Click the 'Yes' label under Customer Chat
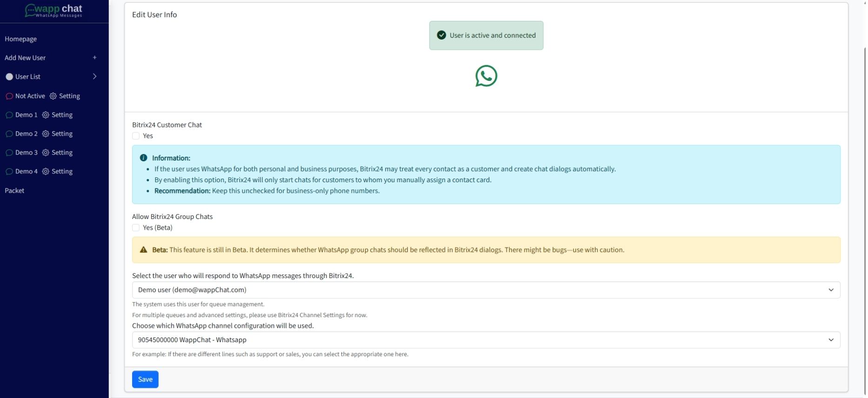This screenshot has width=868, height=398. [148, 136]
